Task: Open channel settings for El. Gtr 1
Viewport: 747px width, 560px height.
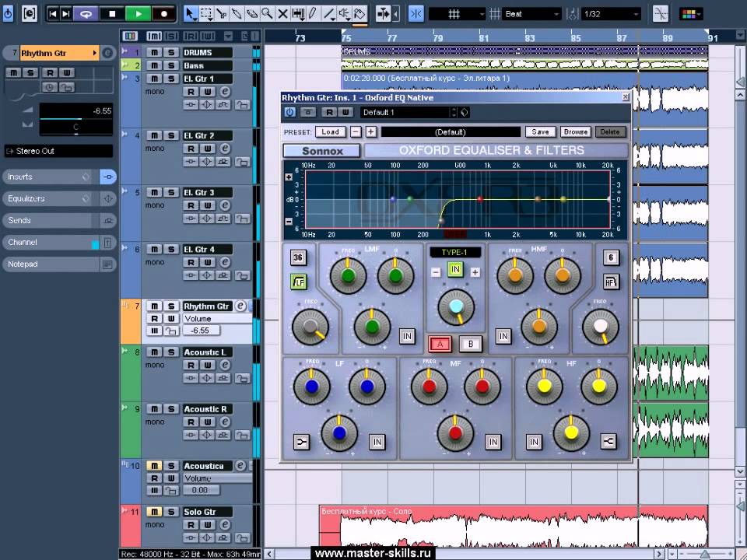Action: pos(225,92)
